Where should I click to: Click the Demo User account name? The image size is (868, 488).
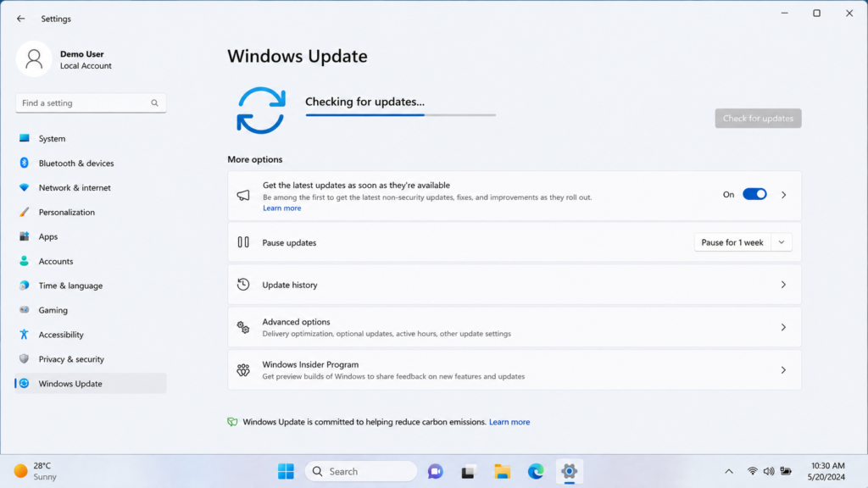point(82,53)
